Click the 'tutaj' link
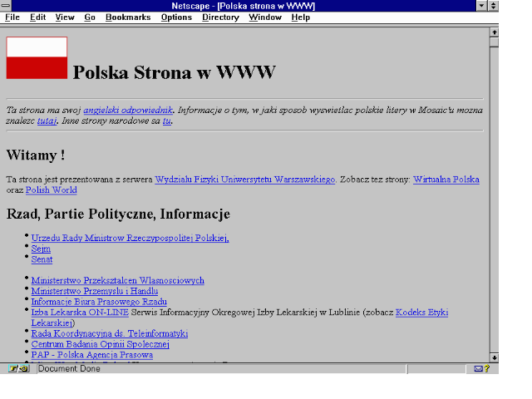This screenshot has height=399, width=532. point(47,121)
